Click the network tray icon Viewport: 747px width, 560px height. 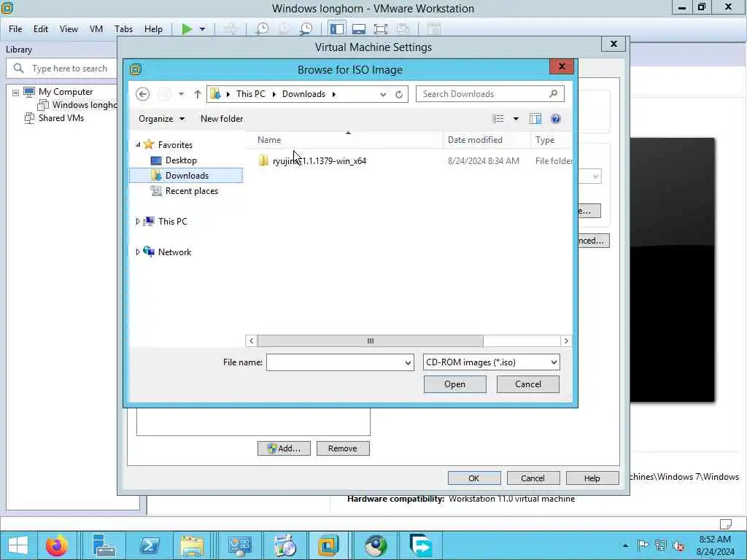(x=660, y=545)
